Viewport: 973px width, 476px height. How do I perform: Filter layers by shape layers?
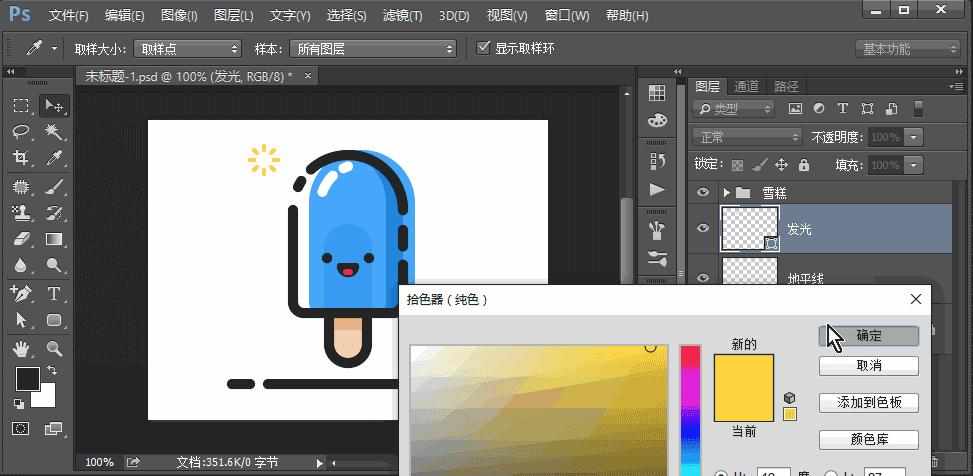868,109
